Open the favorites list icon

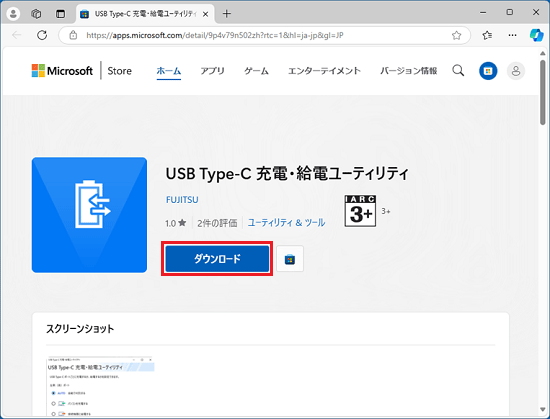pos(487,35)
